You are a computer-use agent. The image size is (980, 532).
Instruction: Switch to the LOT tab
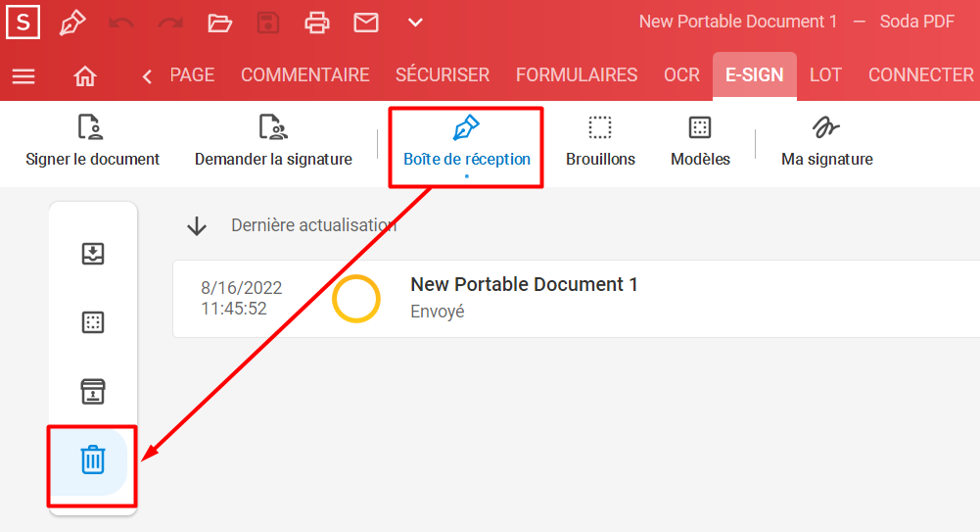pyautogui.click(x=825, y=75)
